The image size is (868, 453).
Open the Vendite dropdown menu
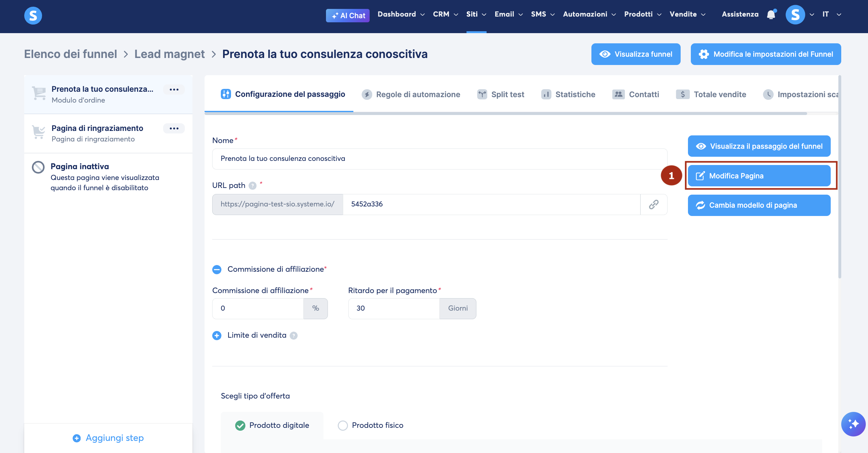coord(687,14)
